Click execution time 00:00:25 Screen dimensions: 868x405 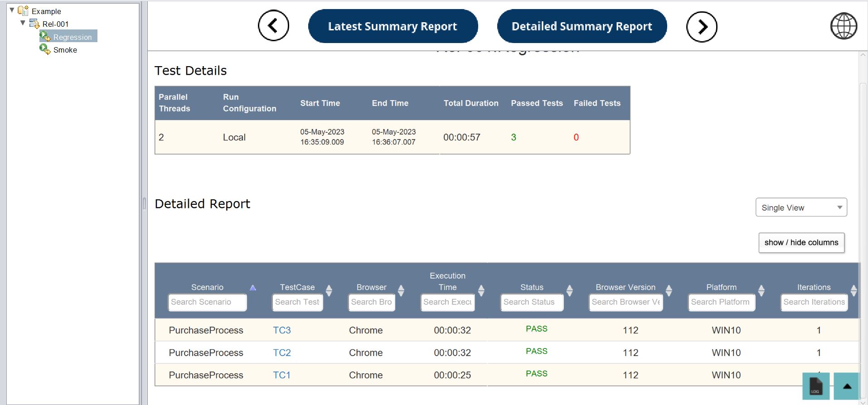point(452,375)
